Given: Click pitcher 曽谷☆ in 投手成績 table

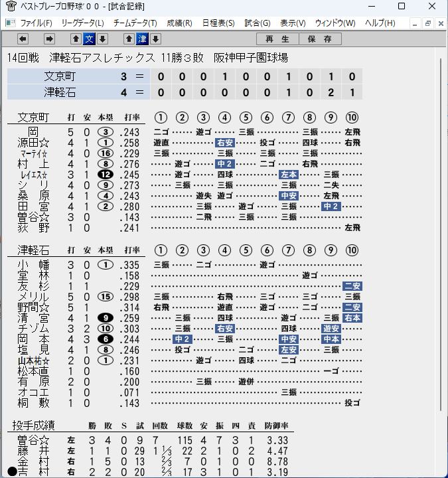Looking at the screenshot, I should point(33,440).
